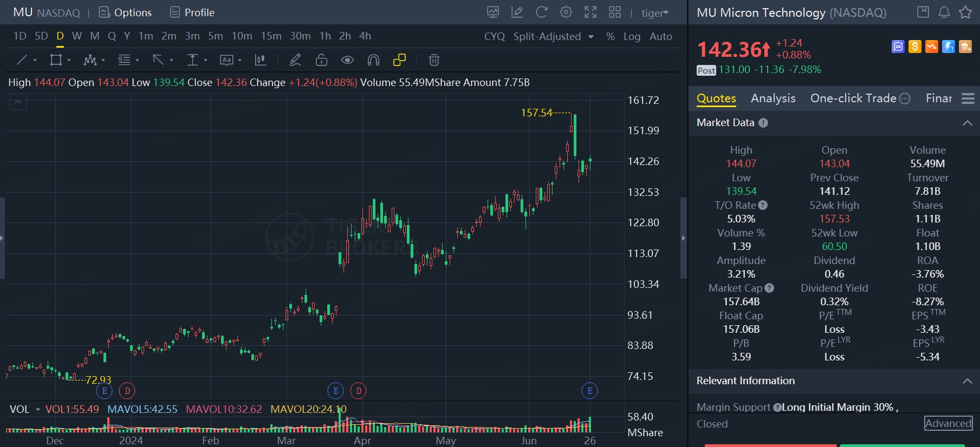This screenshot has height=447, width=980.
Task: Expand the shape tool options arrow
Action: click(69, 60)
